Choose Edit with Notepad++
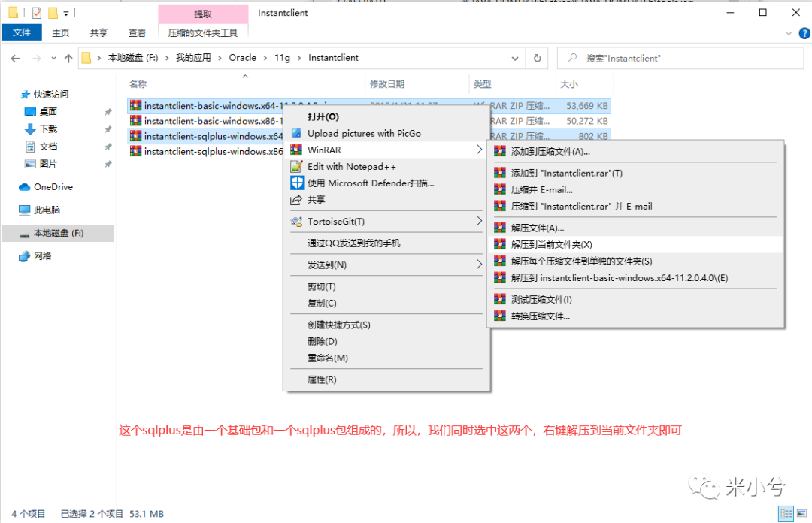Screen dimensions: 812x523 point(386,166)
